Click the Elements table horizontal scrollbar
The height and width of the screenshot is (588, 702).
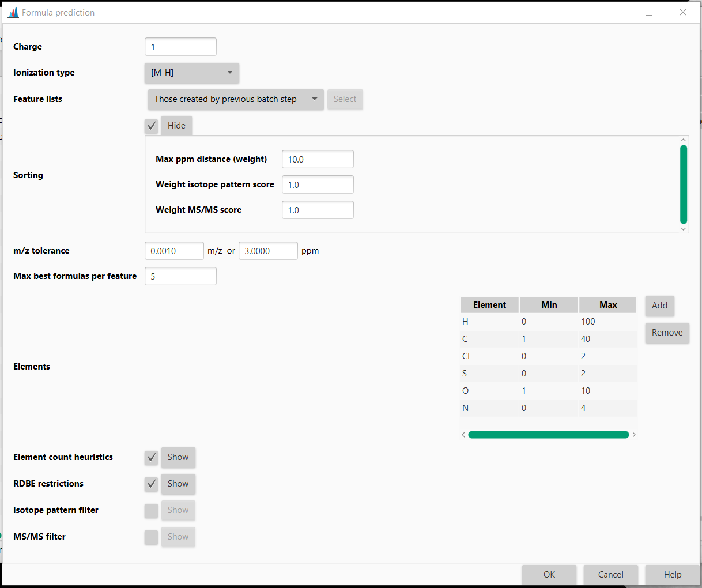click(548, 434)
